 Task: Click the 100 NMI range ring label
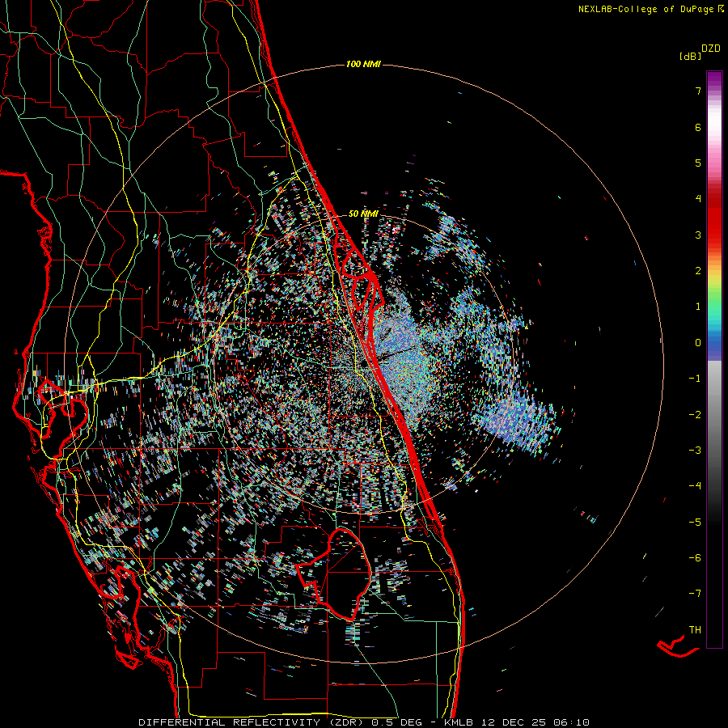363,64
